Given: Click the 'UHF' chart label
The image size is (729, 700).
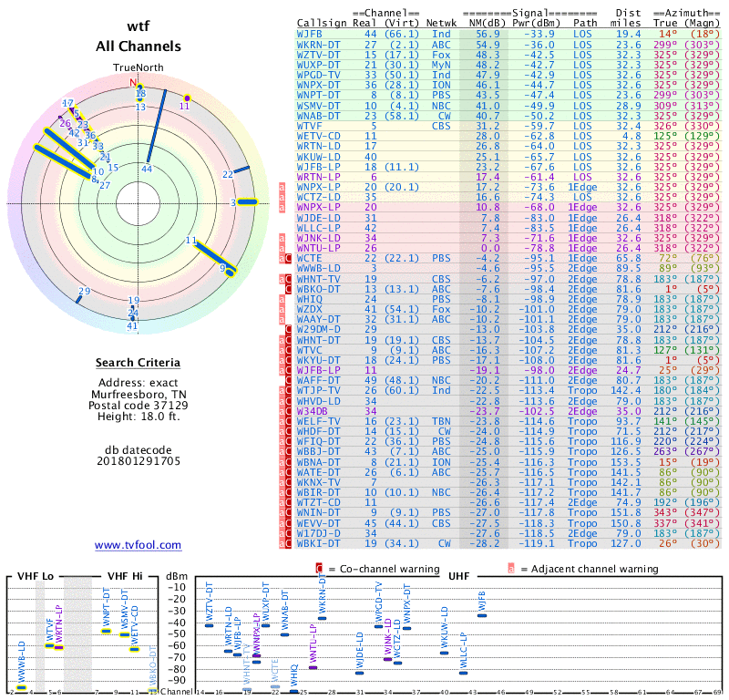Looking at the screenshot, I should 459,576.
